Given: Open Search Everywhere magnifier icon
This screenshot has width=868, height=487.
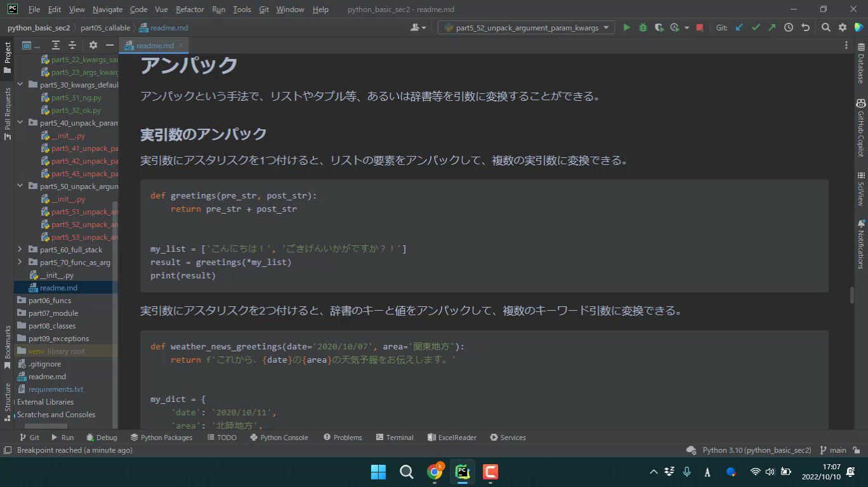Looking at the screenshot, I should tap(825, 28).
